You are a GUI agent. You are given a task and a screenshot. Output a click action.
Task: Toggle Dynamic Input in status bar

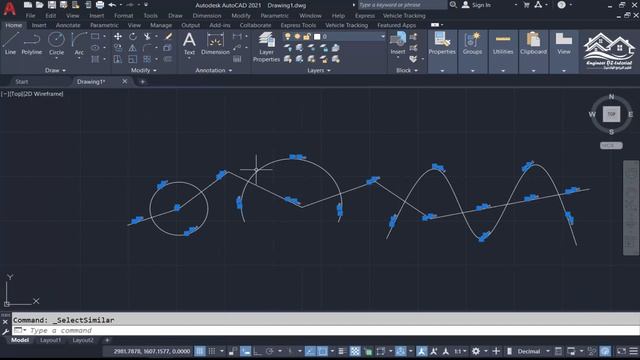point(245,351)
